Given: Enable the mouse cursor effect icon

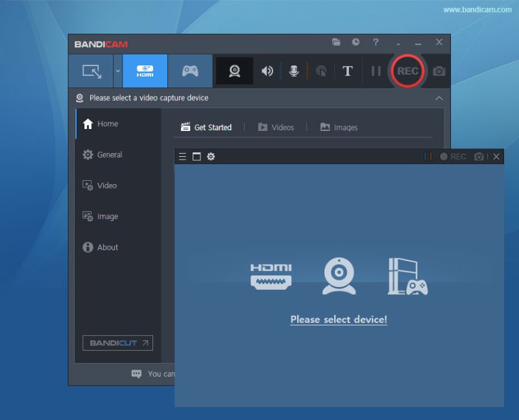Looking at the screenshot, I should pos(320,71).
